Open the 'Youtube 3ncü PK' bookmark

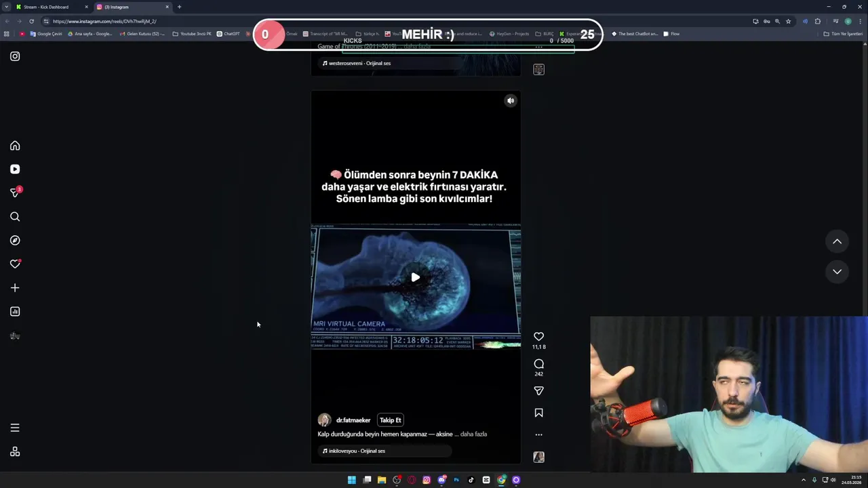[192, 34]
